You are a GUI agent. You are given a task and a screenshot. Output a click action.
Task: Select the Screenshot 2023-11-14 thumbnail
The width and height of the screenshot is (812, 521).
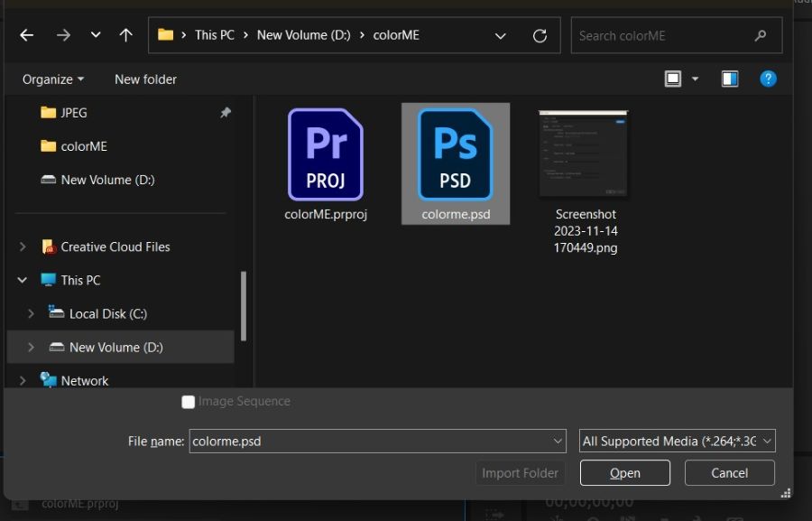click(584, 154)
